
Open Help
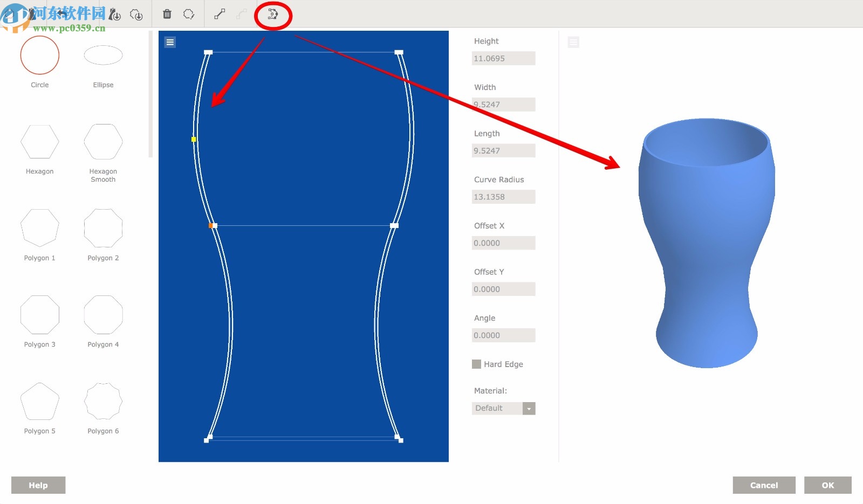38,485
